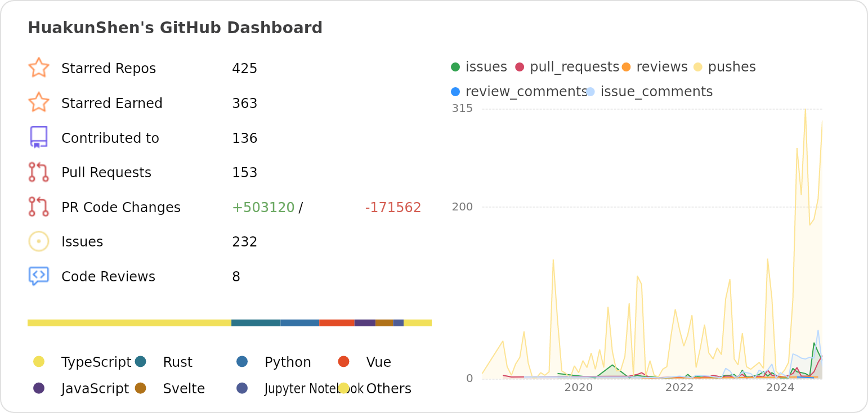
Task: Click the 2024 x-axis label
Action: click(780, 387)
